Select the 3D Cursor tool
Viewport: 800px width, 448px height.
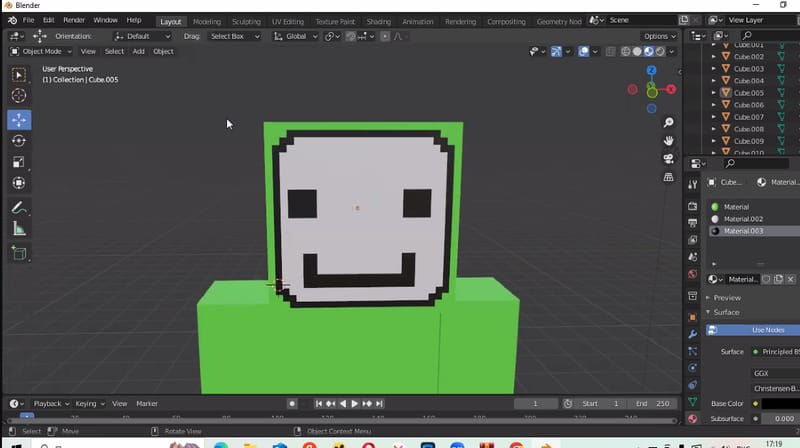pyautogui.click(x=19, y=96)
